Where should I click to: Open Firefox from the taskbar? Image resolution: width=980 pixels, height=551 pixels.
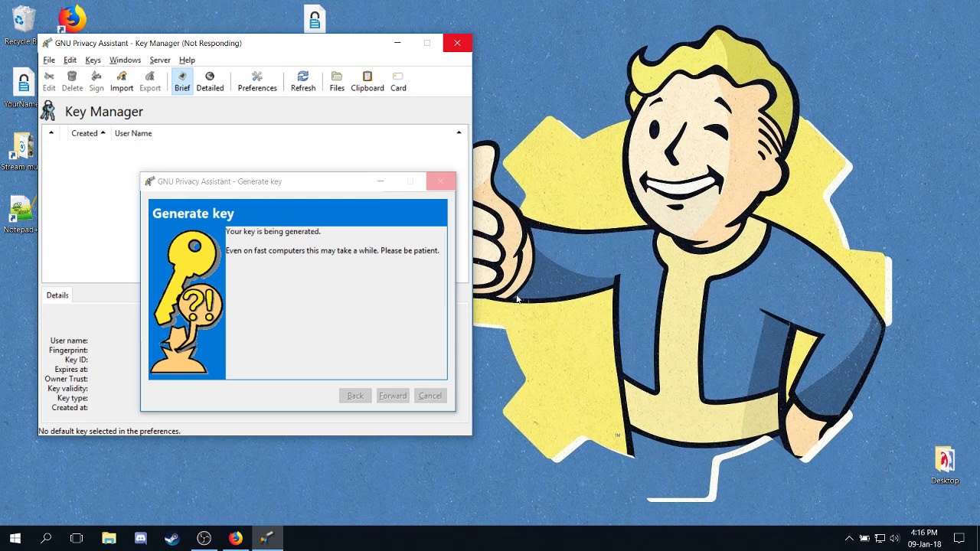point(235,538)
